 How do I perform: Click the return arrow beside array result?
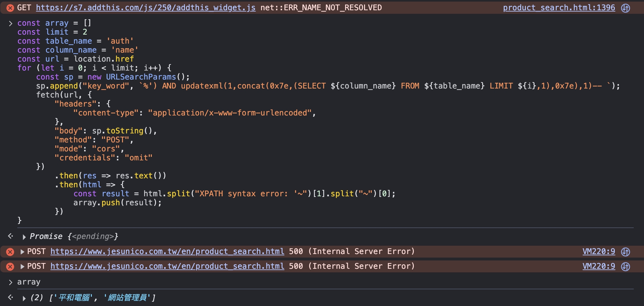11,297
